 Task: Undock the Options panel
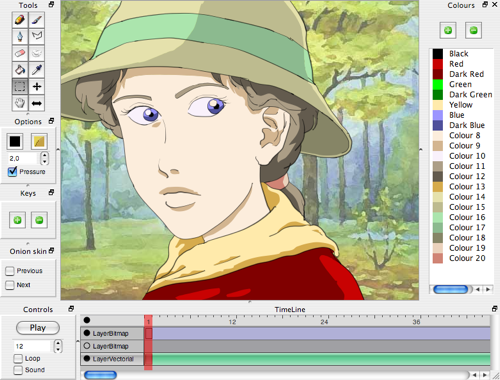(51, 121)
